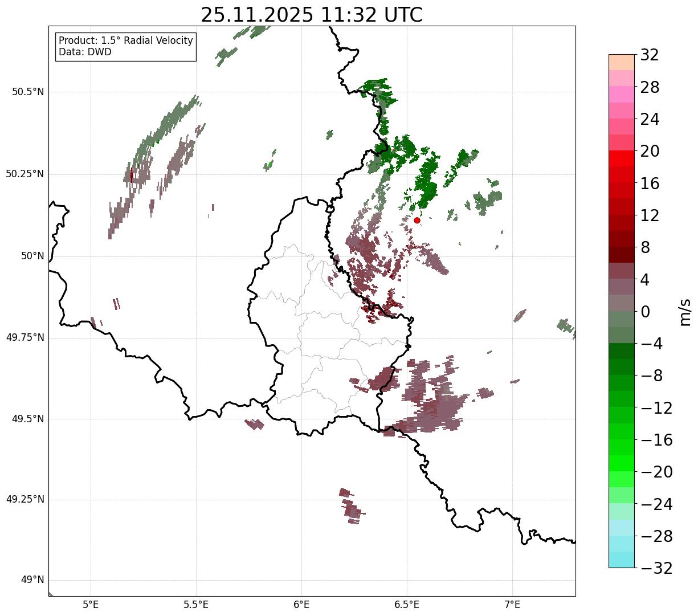Click the colorbar value 24
Screen dimensions: 698x616
coord(650,120)
